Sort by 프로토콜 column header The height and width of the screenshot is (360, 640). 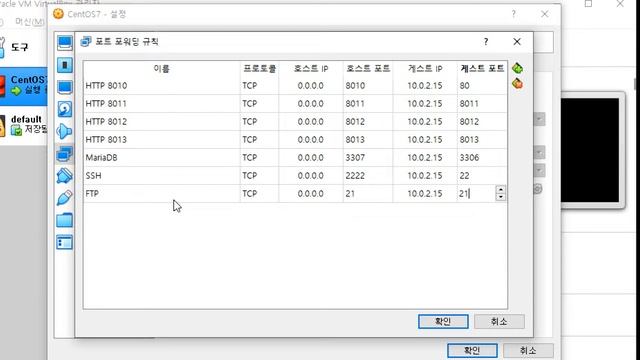260,69
